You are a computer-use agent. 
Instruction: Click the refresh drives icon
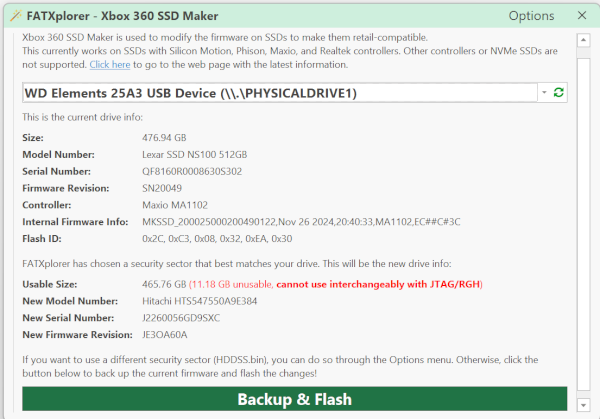point(558,92)
